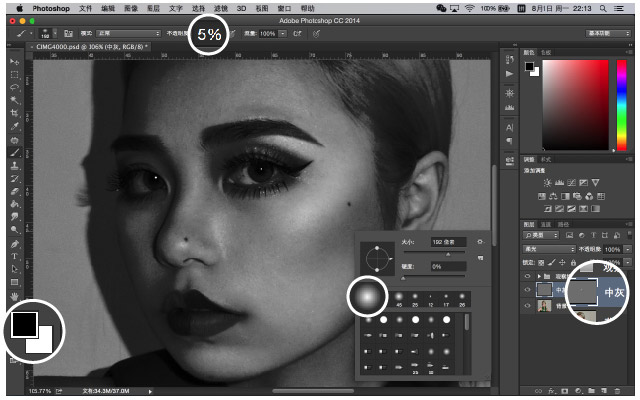Image resolution: width=640 pixels, height=400 pixels.
Task: Select the Eyedropper tool
Action: point(15,125)
